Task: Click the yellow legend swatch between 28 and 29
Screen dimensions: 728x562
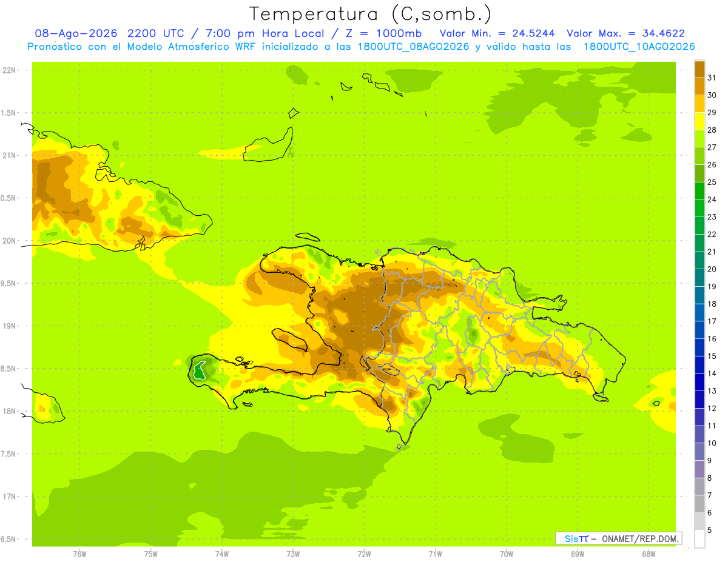Action: (699, 121)
